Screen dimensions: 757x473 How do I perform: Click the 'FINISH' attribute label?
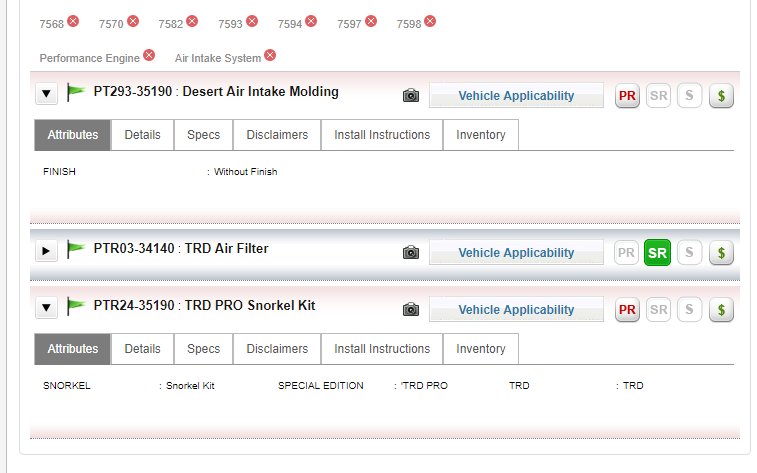pos(59,172)
